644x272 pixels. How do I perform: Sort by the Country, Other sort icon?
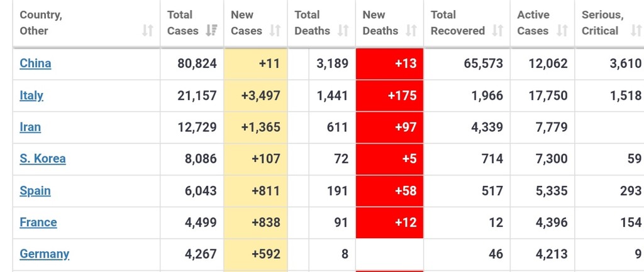[147, 31]
